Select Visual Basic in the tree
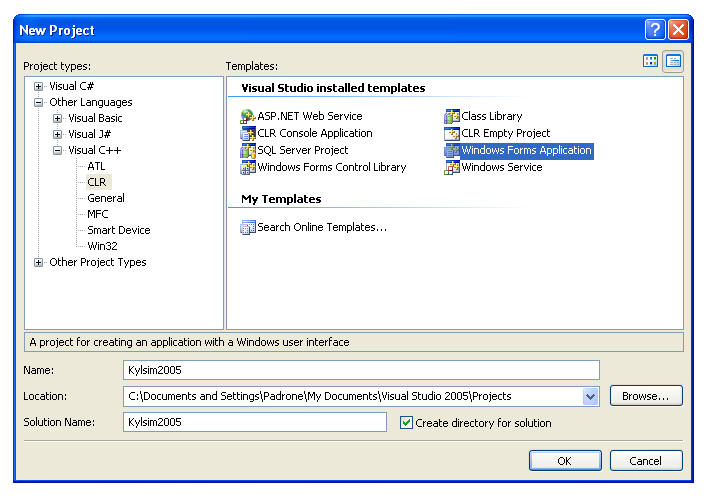Image resolution: width=709 pixels, height=499 pixels. pos(95,118)
